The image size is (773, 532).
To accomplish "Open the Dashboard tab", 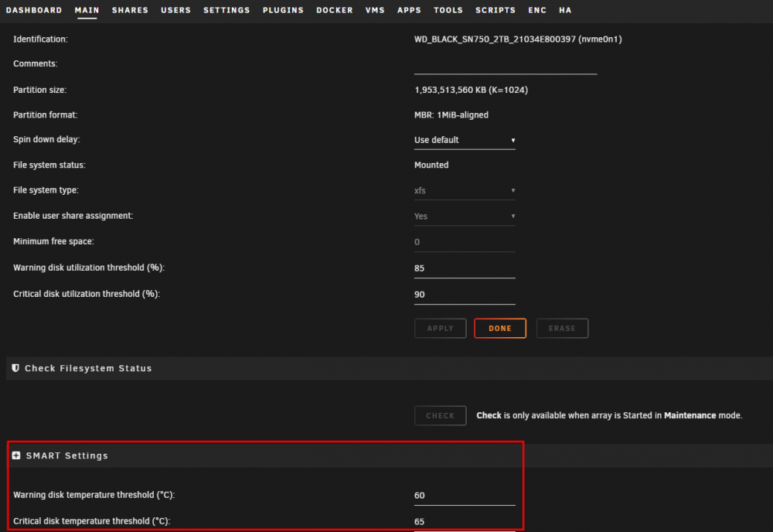I will (34, 10).
